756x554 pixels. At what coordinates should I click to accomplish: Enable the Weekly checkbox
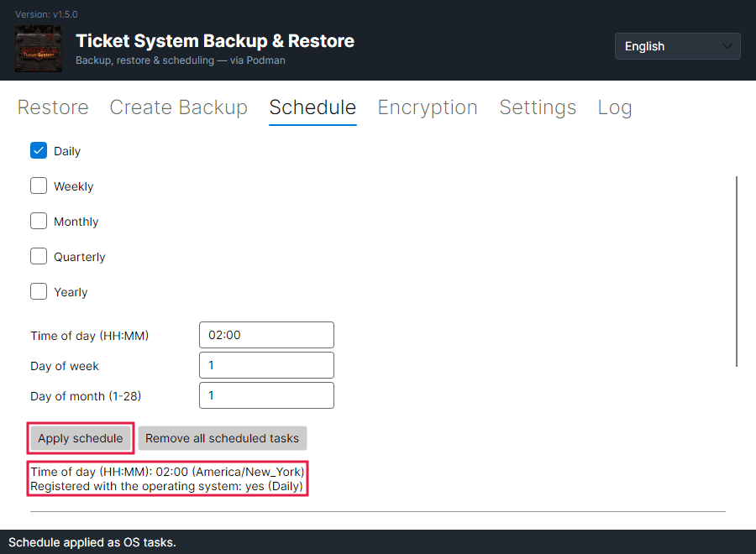tap(39, 186)
